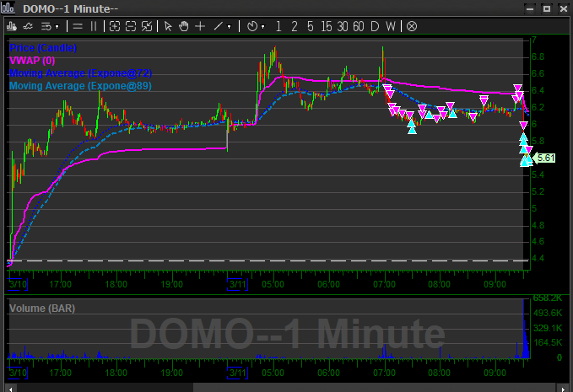This screenshot has height=392, width=573.
Task: Select the Moving Average (Expone@72) legend label
Action: (80, 73)
